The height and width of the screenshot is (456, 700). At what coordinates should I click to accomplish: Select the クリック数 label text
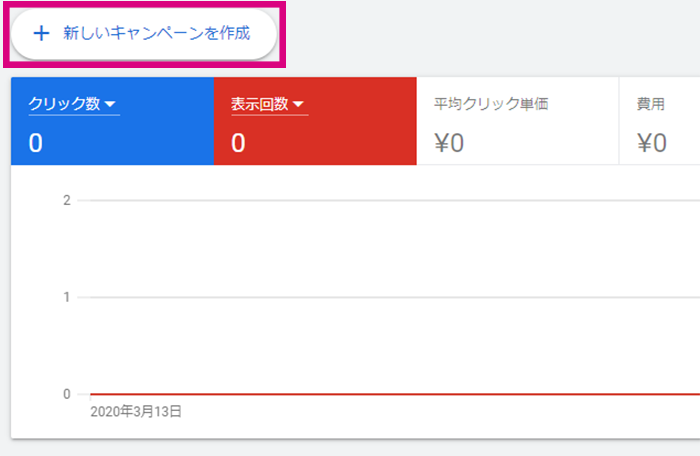point(64,104)
